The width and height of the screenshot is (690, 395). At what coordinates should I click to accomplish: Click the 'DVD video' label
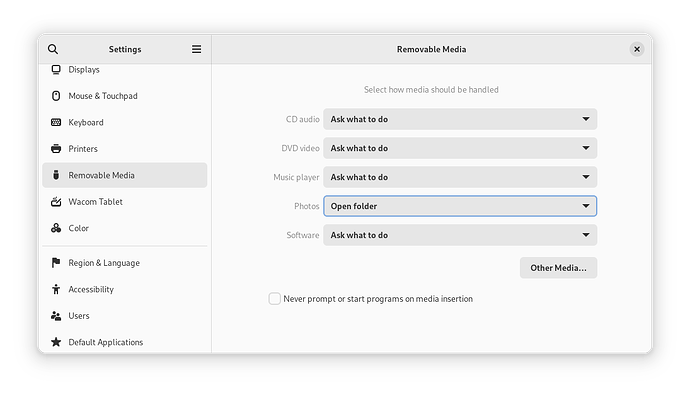pos(301,148)
